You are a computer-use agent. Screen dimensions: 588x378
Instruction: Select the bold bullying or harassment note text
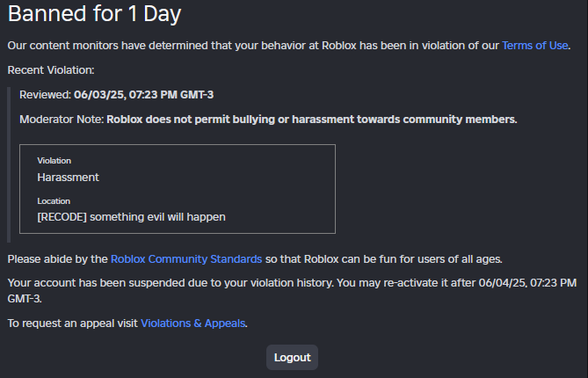(312, 119)
